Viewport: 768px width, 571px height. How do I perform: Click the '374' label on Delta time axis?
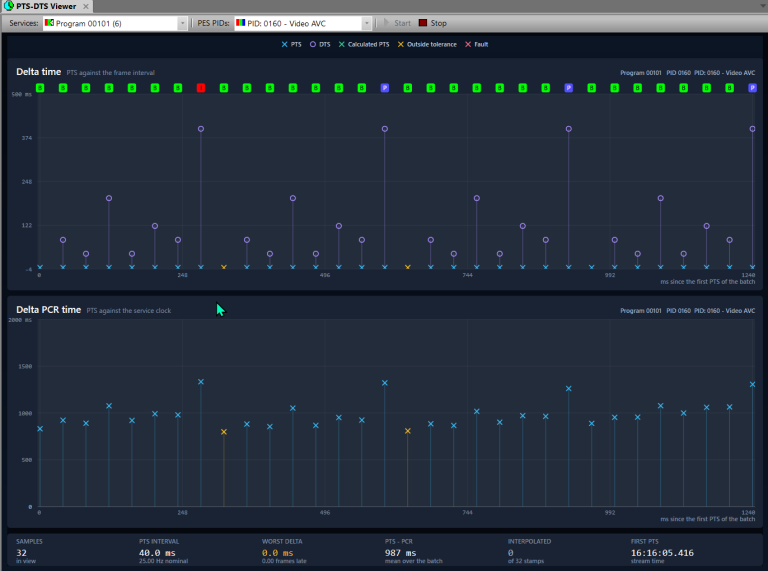(26, 138)
